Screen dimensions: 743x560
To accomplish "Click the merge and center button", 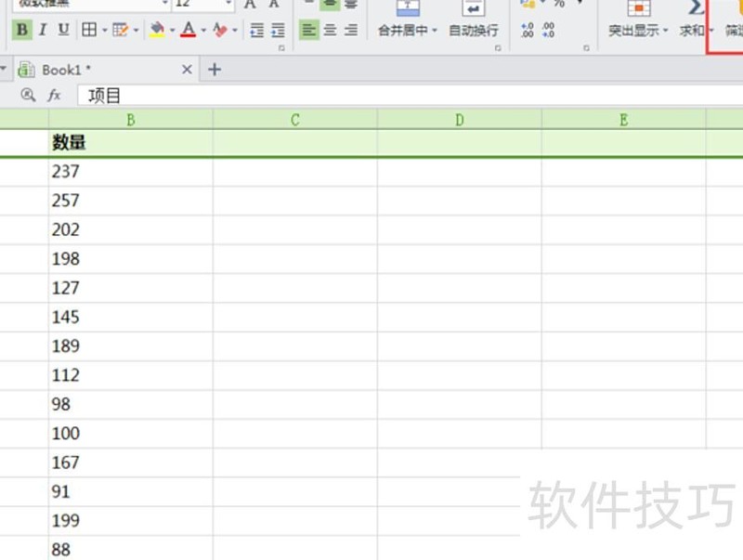I will [x=403, y=20].
